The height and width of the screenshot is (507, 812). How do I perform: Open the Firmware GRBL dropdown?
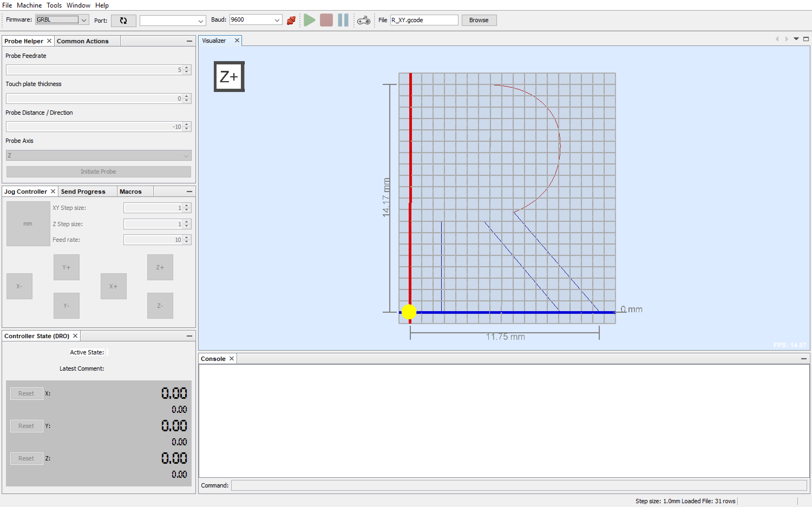(x=84, y=20)
